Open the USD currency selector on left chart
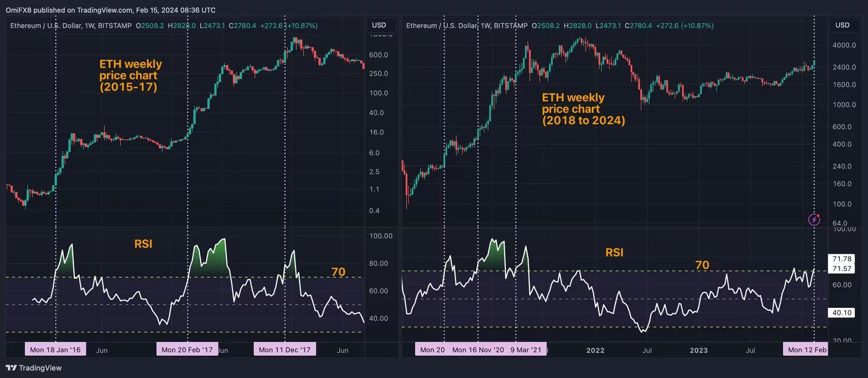 379,25
